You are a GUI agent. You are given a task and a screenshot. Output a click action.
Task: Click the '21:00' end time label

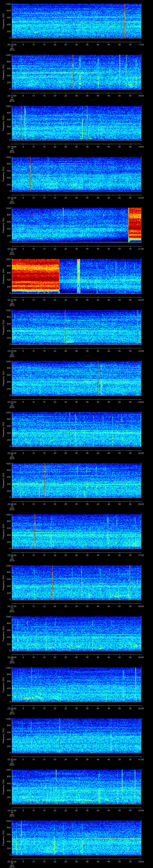(141, 249)
